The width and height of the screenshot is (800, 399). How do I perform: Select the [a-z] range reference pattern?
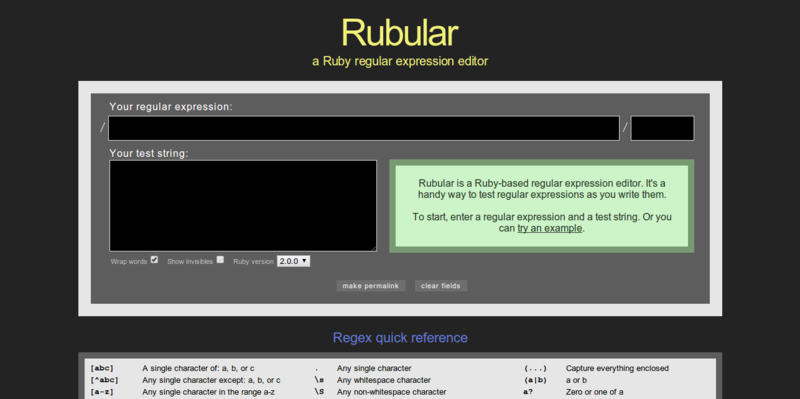tap(102, 392)
